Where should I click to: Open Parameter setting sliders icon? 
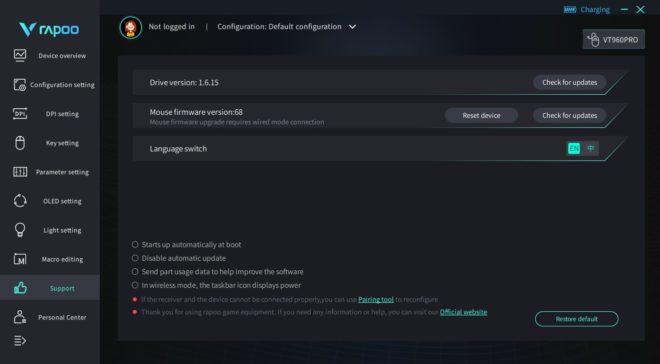click(x=20, y=172)
